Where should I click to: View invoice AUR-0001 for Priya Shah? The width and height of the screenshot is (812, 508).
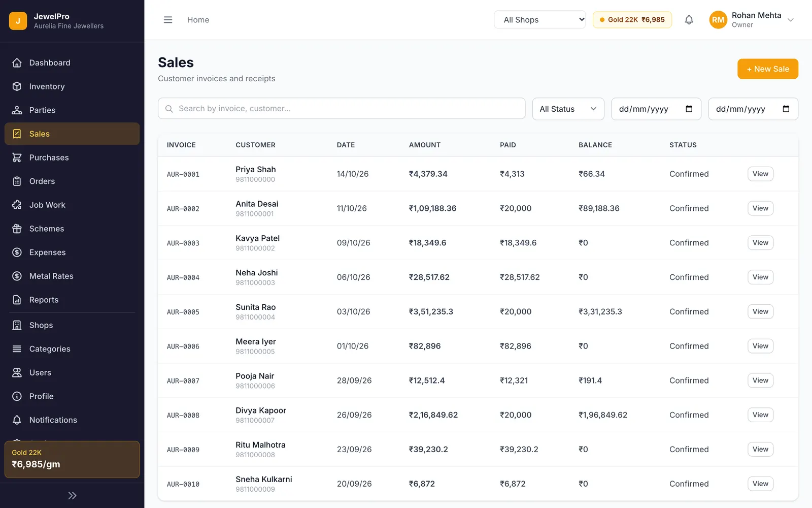click(760, 174)
